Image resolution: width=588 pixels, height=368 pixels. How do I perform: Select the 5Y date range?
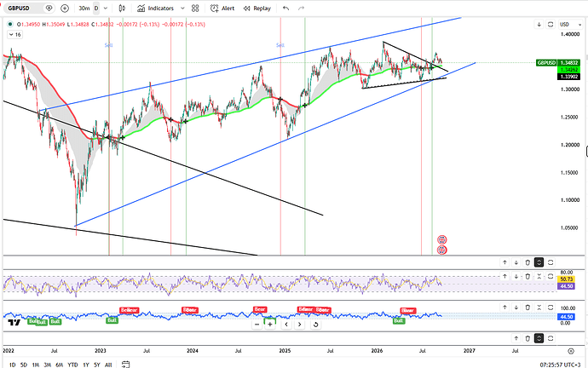point(97,365)
